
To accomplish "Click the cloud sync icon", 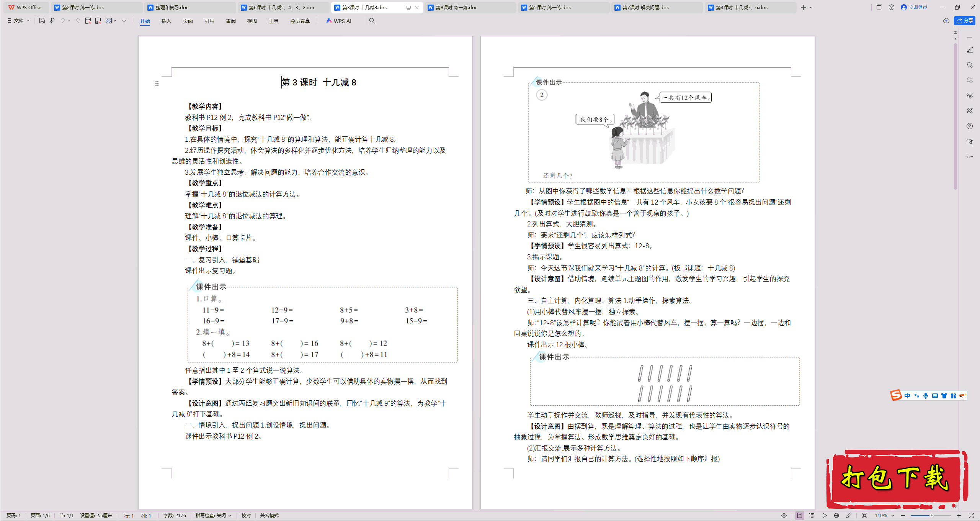I will coord(946,21).
